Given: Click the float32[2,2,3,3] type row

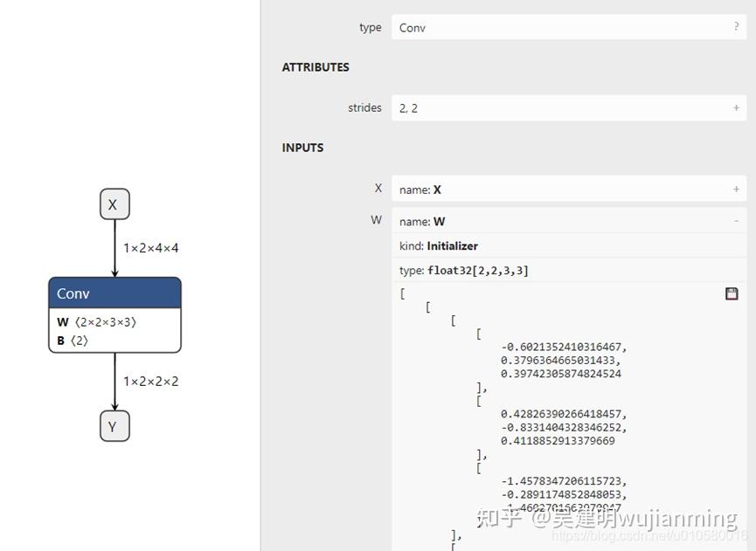Looking at the screenshot, I should 524,270.
